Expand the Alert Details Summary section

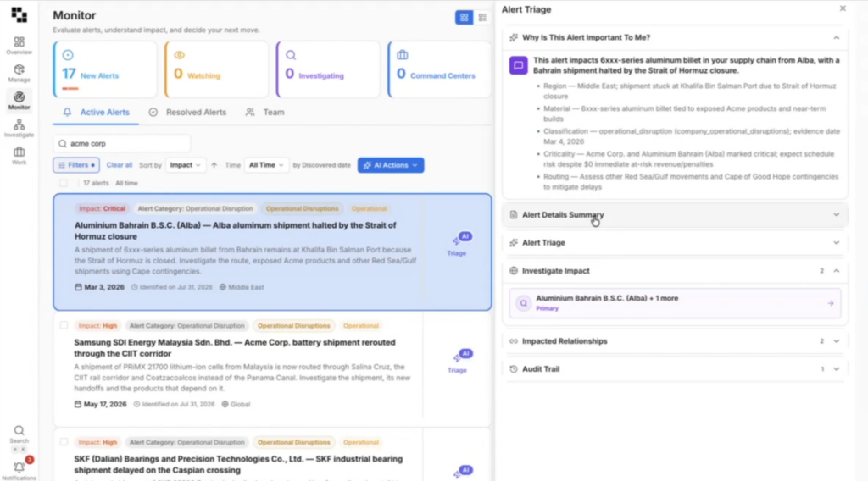click(676, 214)
